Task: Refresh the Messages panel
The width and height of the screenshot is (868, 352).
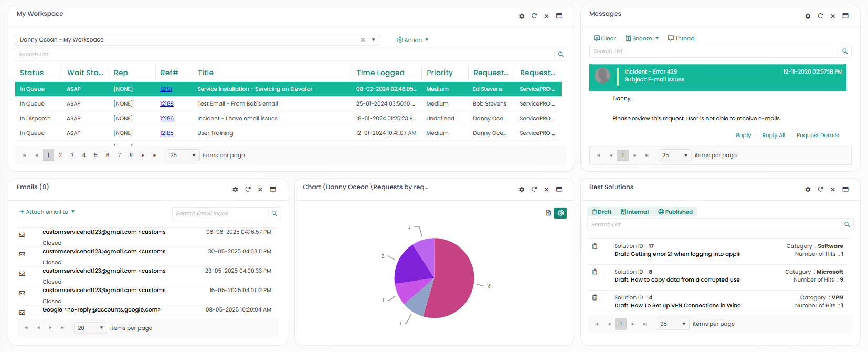Action: (x=820, y=16)
